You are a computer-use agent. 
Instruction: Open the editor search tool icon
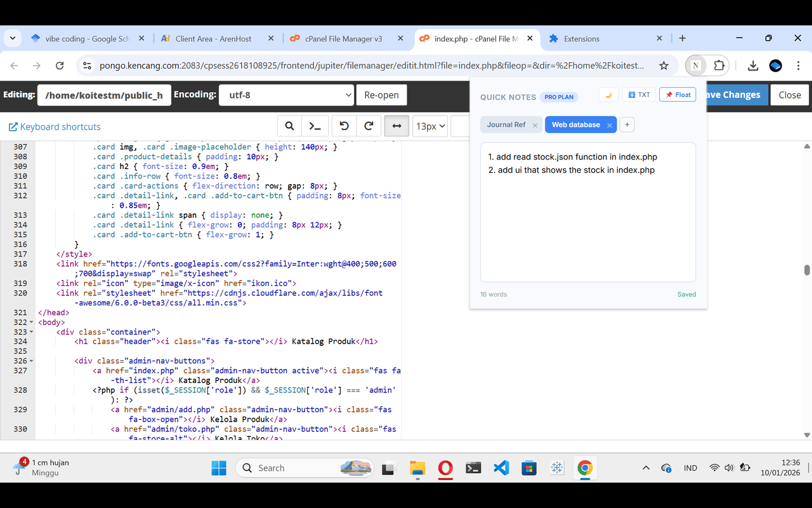pos(289,126)
